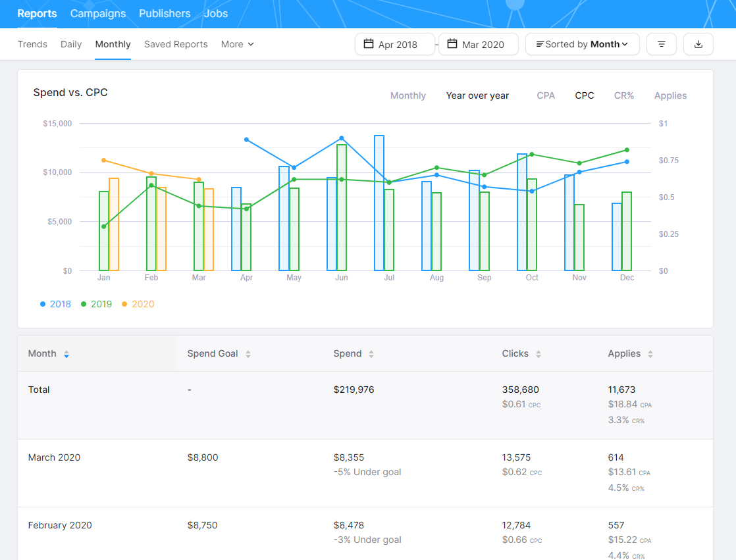This screenshot has width=736, height=560.
Task: Open the Campaigns section
Action: [97, 13]
